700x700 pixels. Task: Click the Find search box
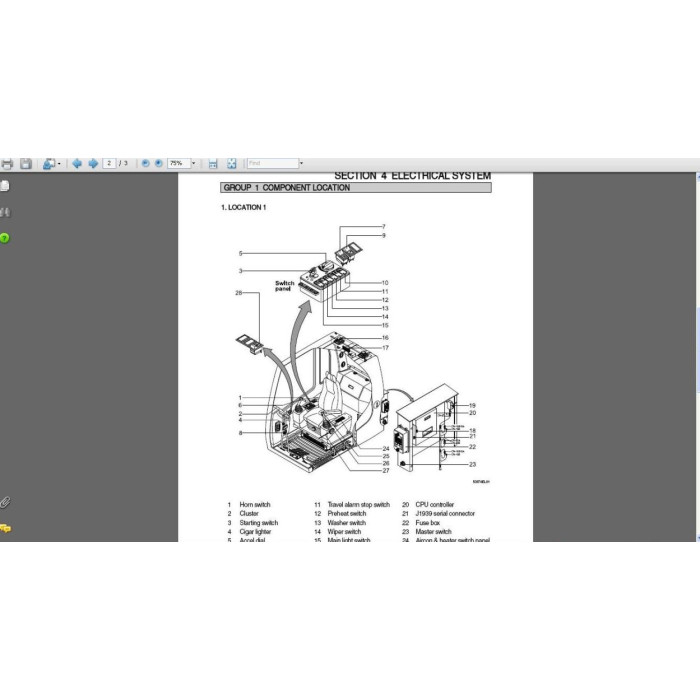click(273, 163)
